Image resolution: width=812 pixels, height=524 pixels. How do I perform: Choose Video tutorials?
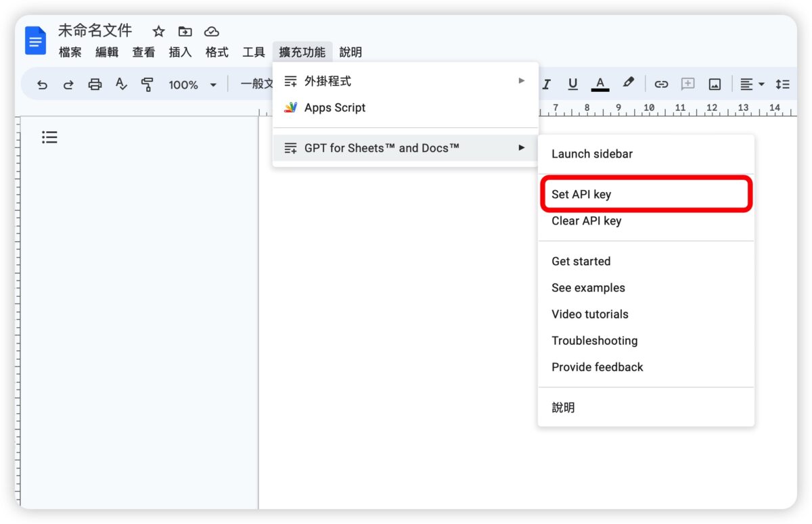[x=646, y=314]
